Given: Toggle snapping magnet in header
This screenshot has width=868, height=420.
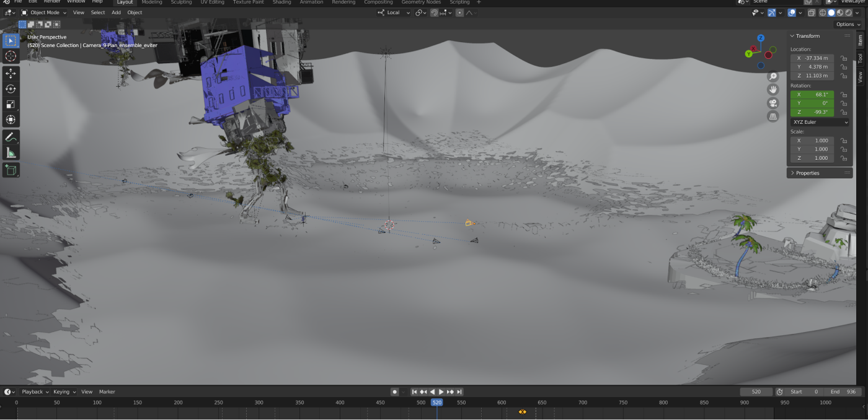Looking at the screenshot, I should [434, 12].
